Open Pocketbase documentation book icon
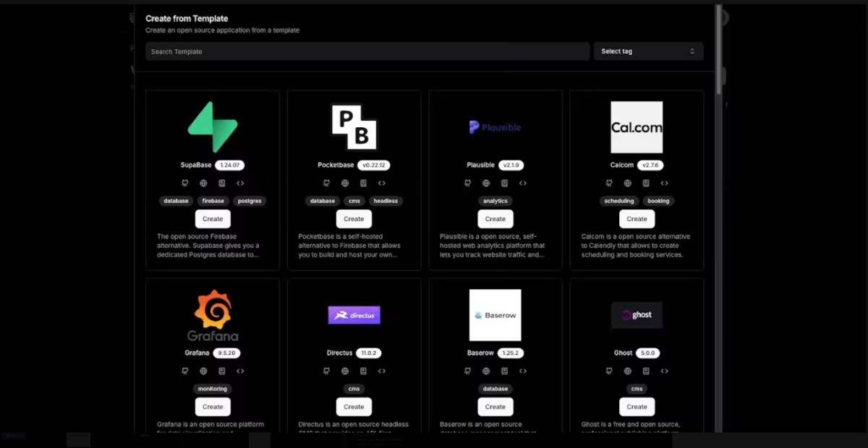Image resolution: width=868 pixels, height=448 pixels. [x=363, y=184]
